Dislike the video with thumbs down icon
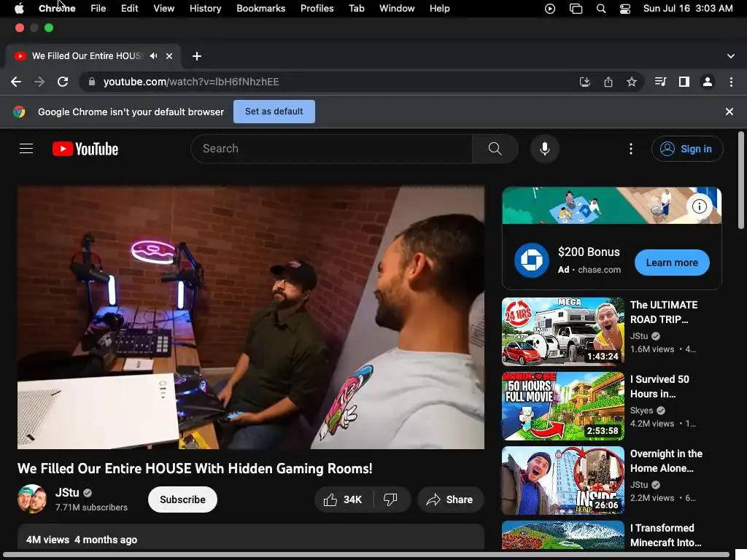 (x=390, y=499)
